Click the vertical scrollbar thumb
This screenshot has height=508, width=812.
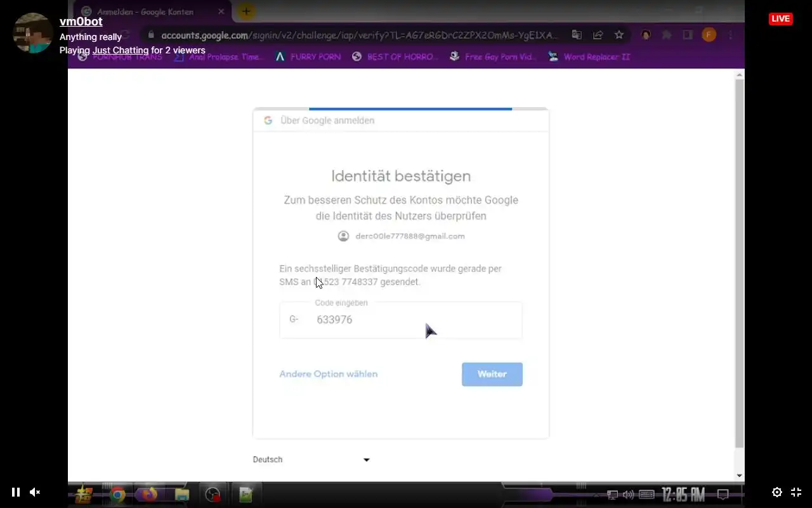pos(739,264)
